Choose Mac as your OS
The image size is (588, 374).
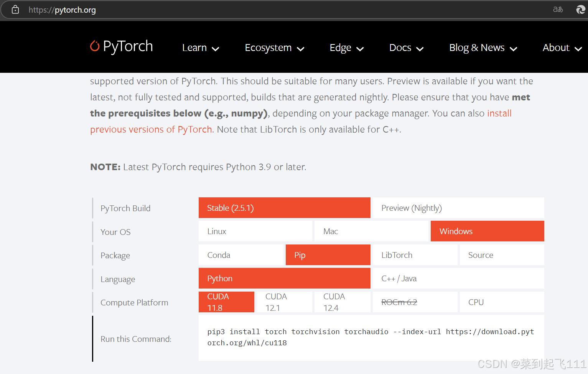(371, 231)
